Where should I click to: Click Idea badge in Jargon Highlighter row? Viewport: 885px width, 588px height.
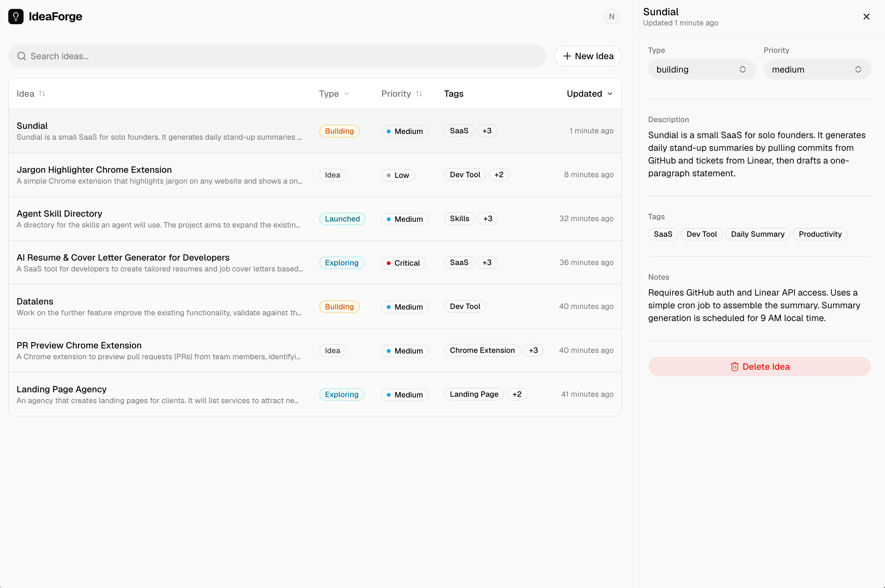pos(332,175)
